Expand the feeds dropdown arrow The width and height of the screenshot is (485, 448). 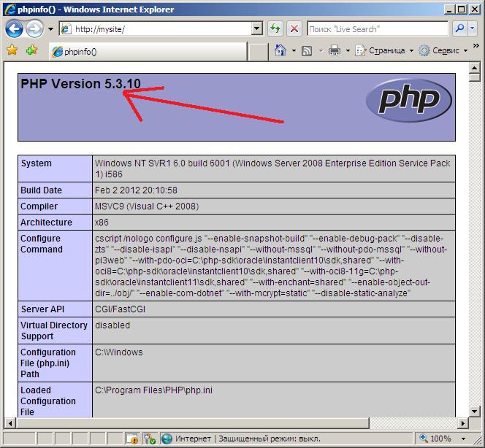[321, 50]
